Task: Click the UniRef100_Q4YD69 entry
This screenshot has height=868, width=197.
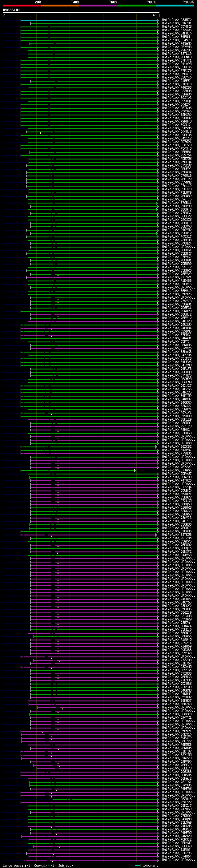Action: coord(177,809)
